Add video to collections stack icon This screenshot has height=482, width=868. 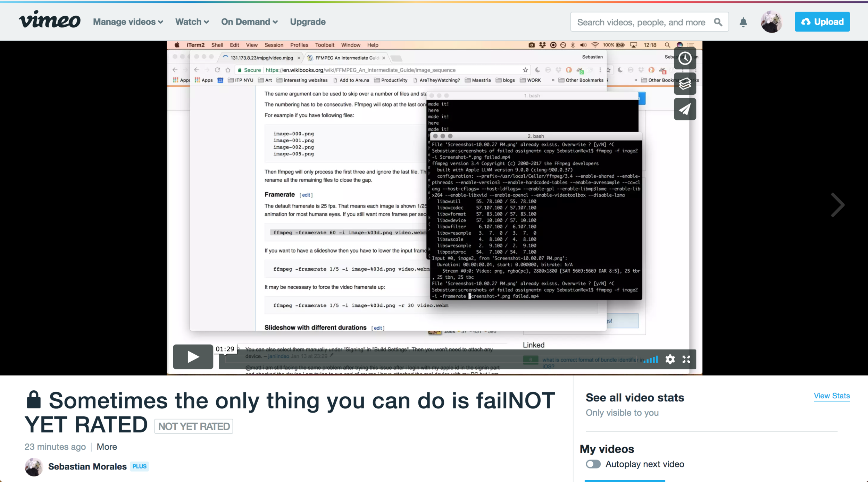[x=685, y=84]
